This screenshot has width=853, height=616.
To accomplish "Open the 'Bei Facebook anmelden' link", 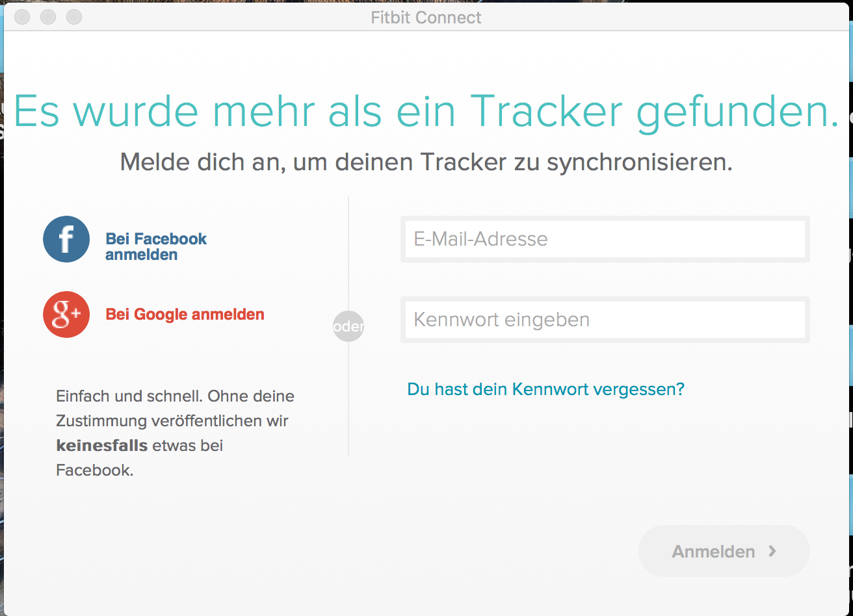I will [x=156, y=247].
